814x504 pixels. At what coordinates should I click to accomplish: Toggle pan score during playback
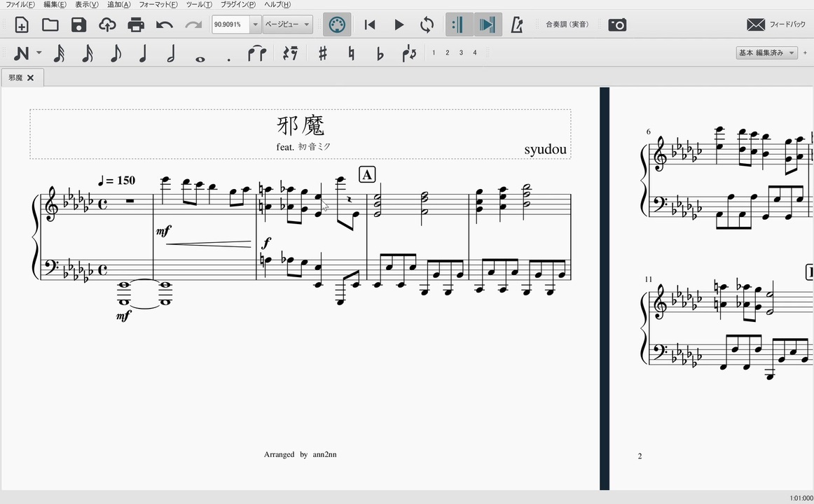point(488,25)
